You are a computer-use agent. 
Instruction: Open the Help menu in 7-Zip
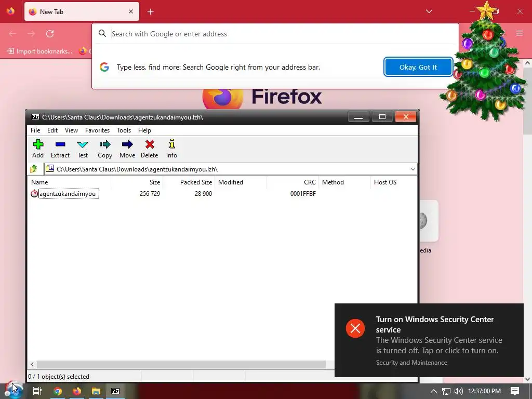(144, 130)
